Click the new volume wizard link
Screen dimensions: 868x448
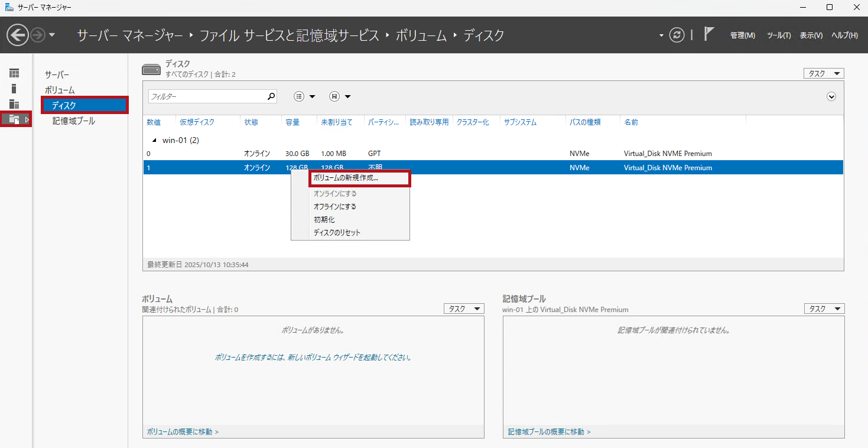click(x=313, y=358)
